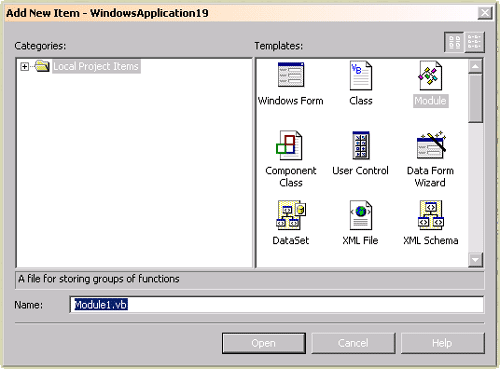The image size is (500, 369).
Task: Click the Open button
Action: [264, 343]
